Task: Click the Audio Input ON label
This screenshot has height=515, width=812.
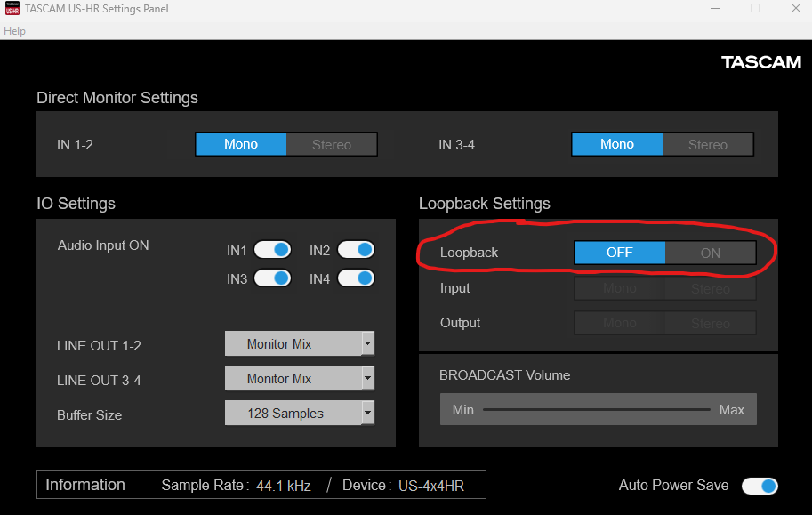Action: pyautogui.click(x=103, y=245)
